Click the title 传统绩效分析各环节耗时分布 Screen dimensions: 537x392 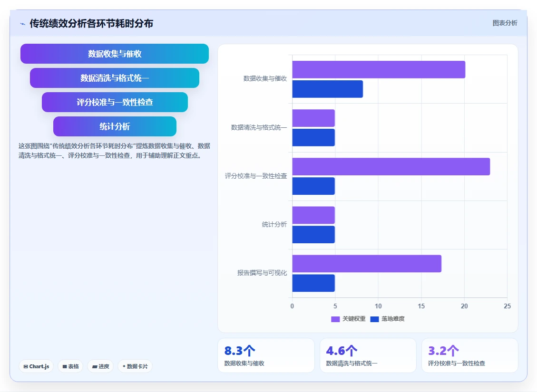click(x=91, y=23)
